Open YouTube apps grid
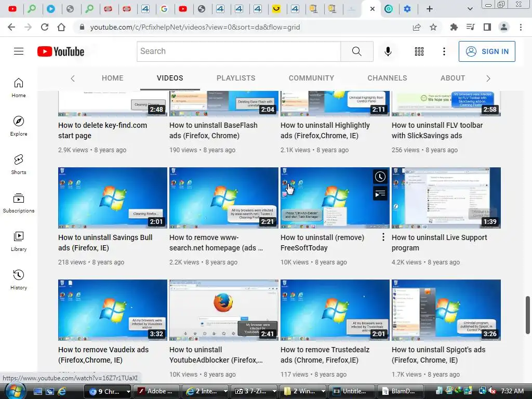 point(419,51)
